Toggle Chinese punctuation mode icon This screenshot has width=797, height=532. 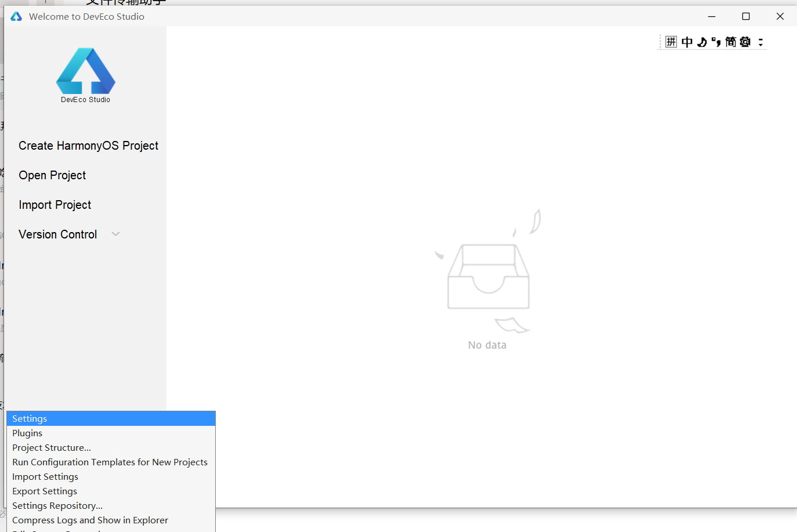coord(716,42)
